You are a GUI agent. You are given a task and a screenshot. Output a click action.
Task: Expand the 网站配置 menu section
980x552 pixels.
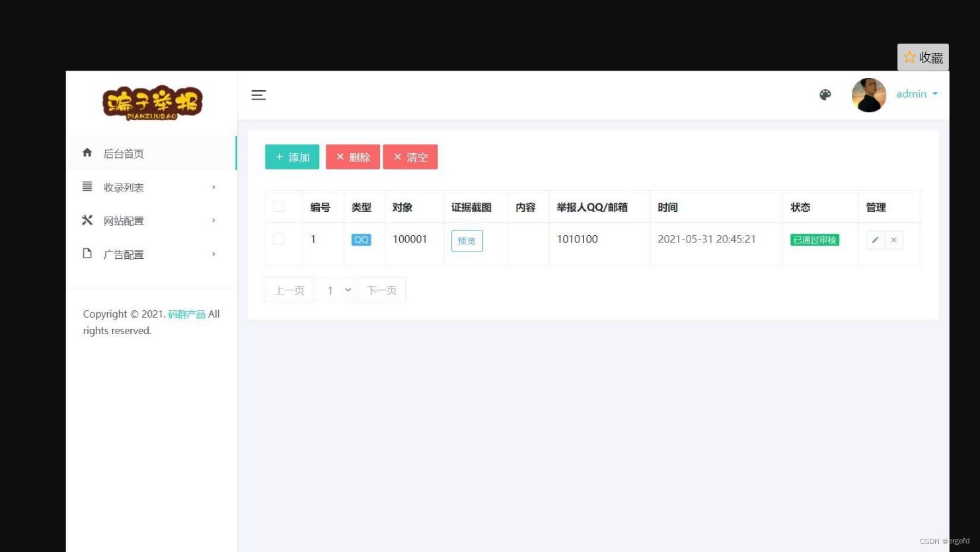point(124,220)
